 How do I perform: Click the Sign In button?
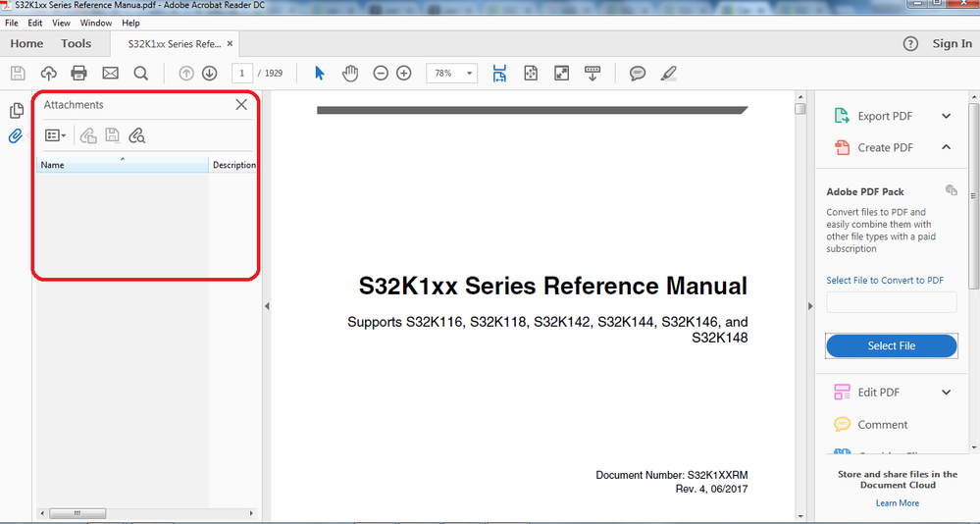coord(952,44)
